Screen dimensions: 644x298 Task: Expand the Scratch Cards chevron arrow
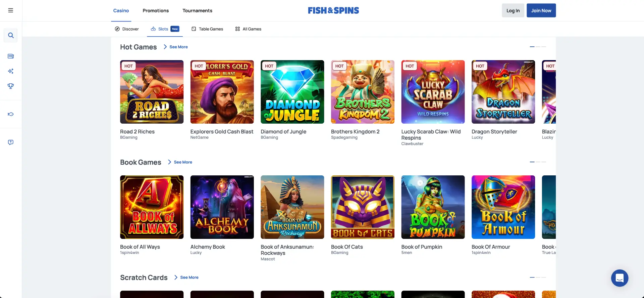pyautogui.click(x=176, y=278)
